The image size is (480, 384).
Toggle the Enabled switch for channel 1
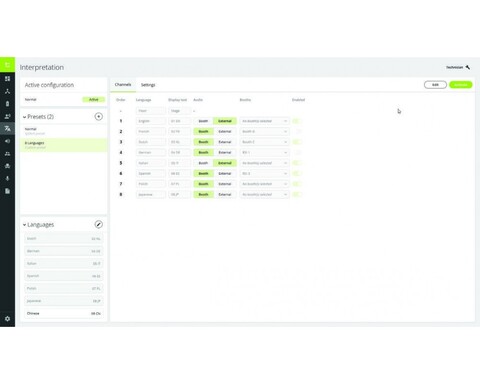point(297,121)
